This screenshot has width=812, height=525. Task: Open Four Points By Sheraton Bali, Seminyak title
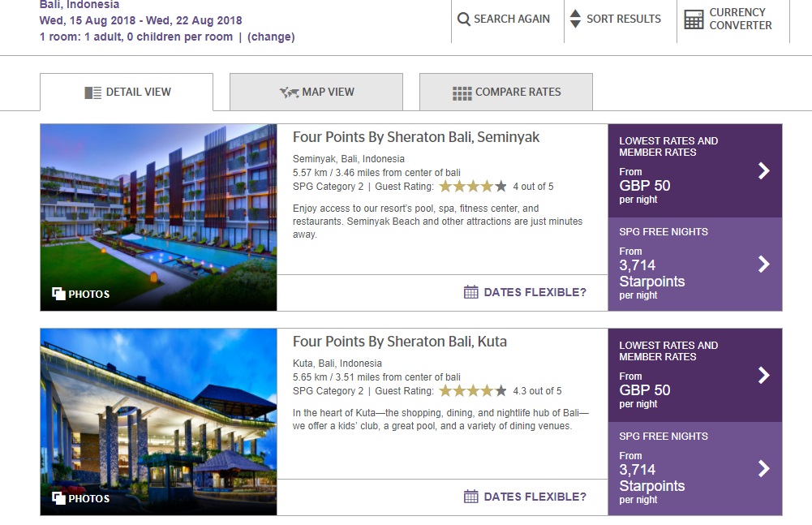(x=416, y=137)
